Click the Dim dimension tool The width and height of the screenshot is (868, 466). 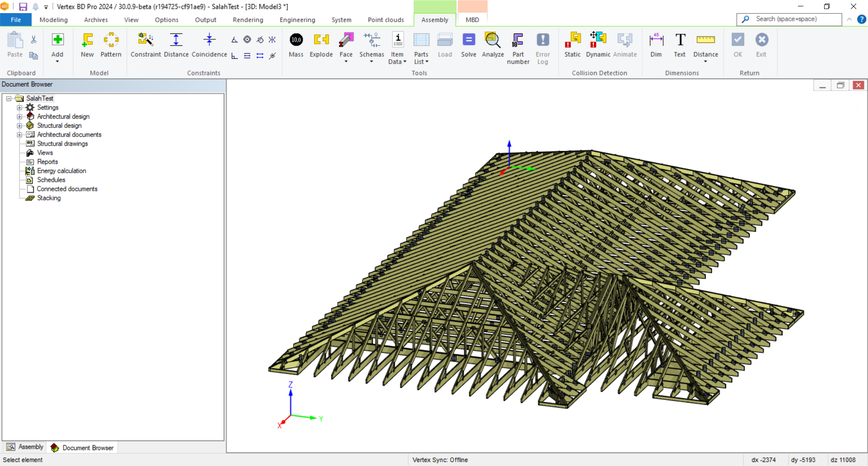[x=656, y=40]
